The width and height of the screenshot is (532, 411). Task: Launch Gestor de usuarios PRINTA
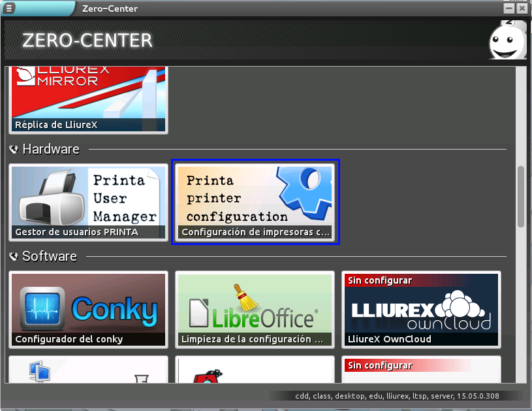(88, 202)
